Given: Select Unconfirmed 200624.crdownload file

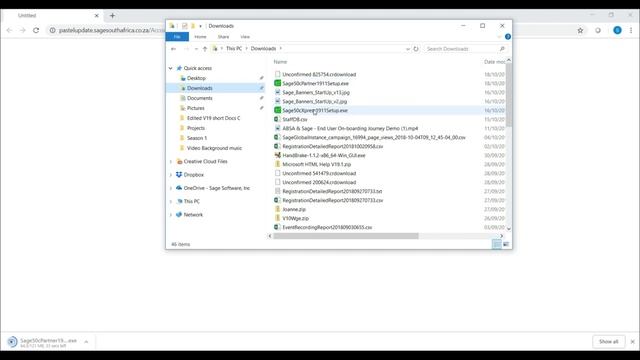Looking at the screenshot, I should point(319,182).
